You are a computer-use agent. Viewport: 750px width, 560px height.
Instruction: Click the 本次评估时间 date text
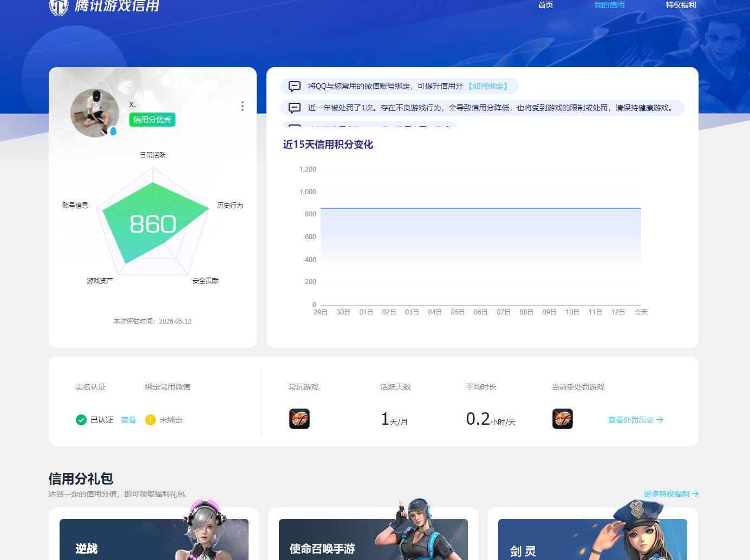coord(152,321)
